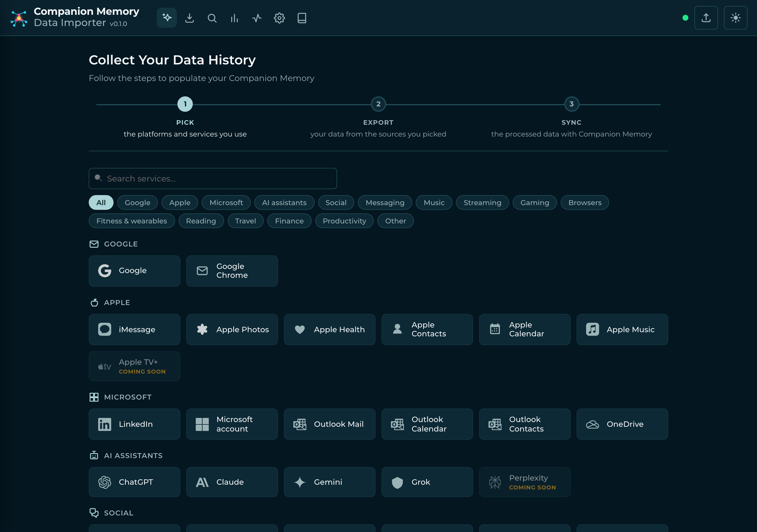Open the book documentation icon

click(302, 18)
